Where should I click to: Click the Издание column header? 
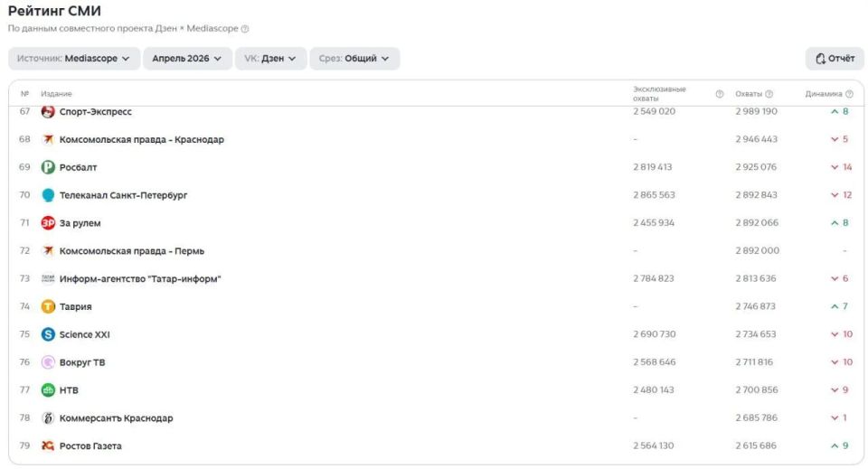click(56, 94)
